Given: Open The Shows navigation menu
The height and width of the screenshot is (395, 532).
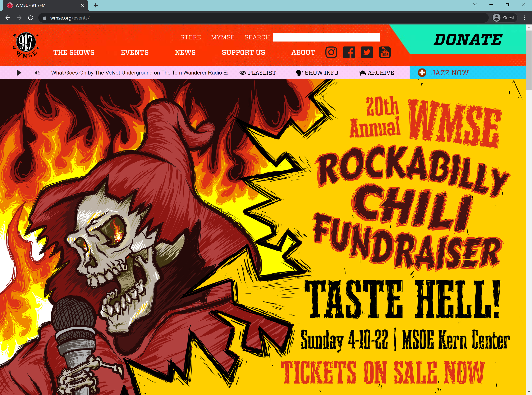Looking at the screenshot, I should (x=74, y=52).
